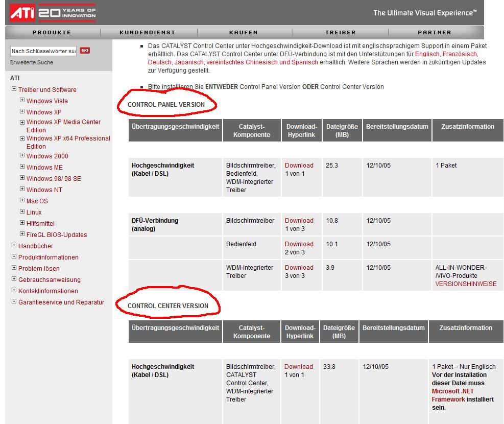Screen dimensions: 504x424
Task: Open the PRODUKTE menu
Action: pyautogui.click(x=52, y=33)
